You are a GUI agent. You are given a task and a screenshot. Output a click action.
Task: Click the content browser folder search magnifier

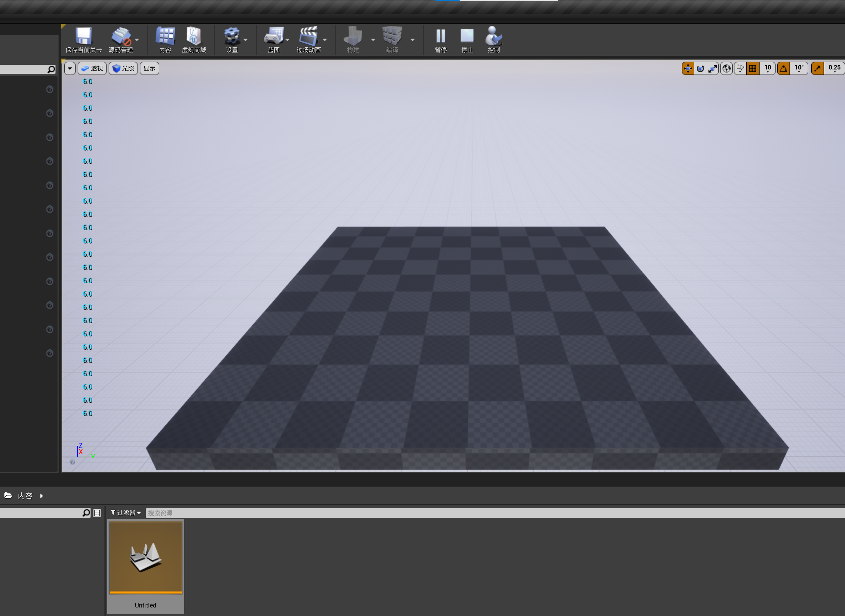[x=86, y=513]
